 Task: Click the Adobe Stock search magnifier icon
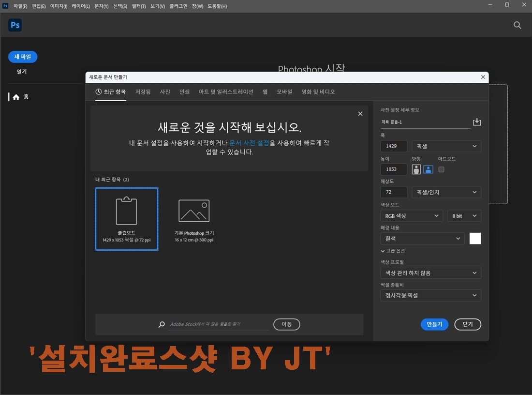[162, 325]
